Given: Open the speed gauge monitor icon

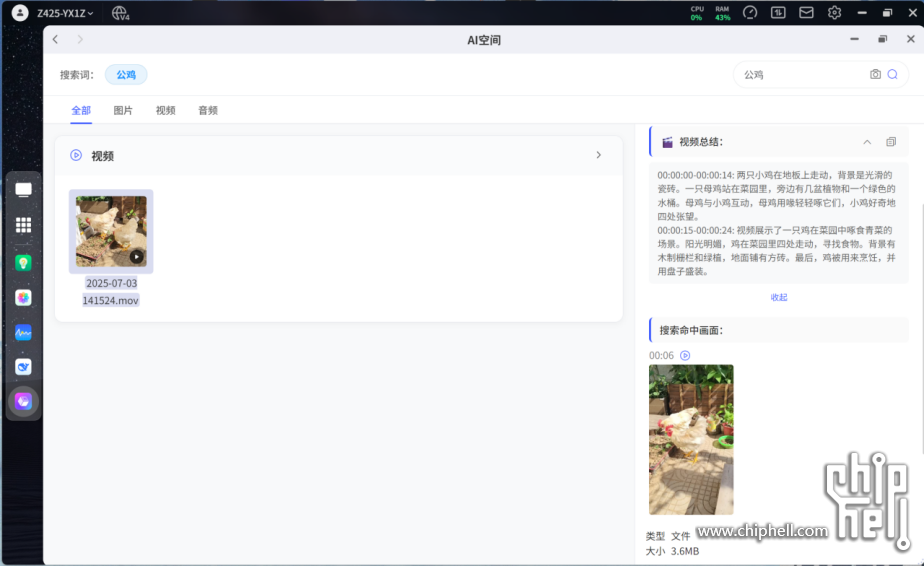Looking at the screenshot, I should click(750, 13).
